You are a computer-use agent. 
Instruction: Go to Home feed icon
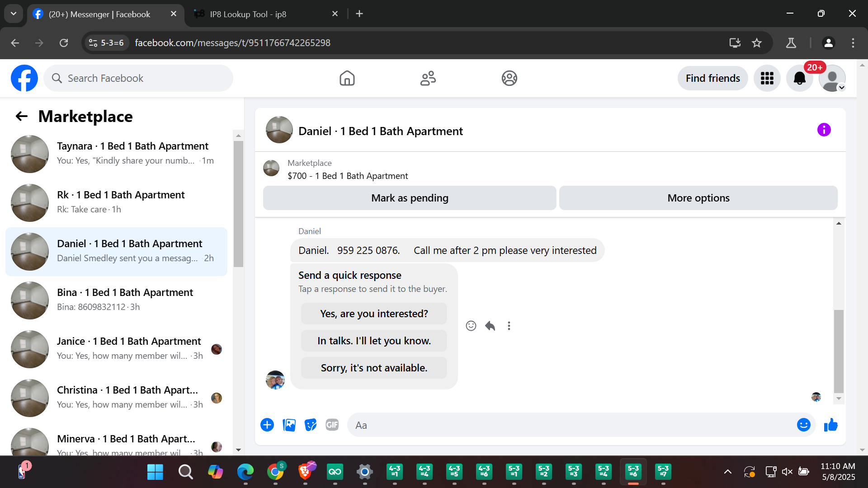pos(347,78)
